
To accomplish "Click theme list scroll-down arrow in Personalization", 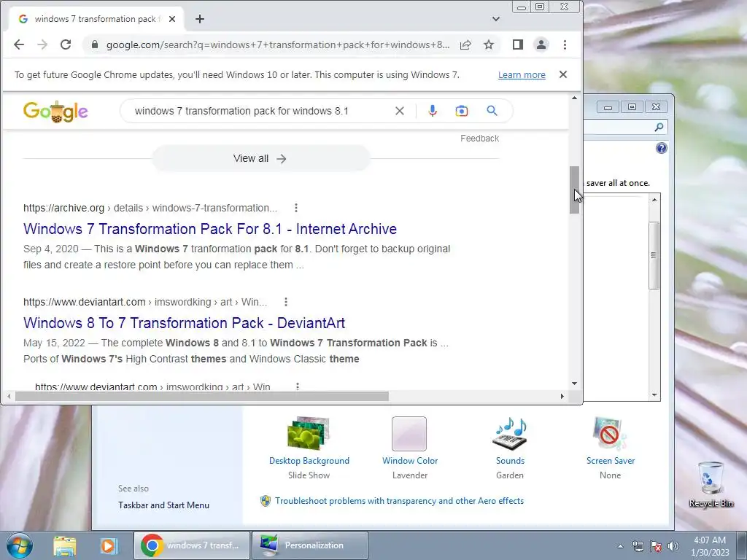I will (654, 394).
